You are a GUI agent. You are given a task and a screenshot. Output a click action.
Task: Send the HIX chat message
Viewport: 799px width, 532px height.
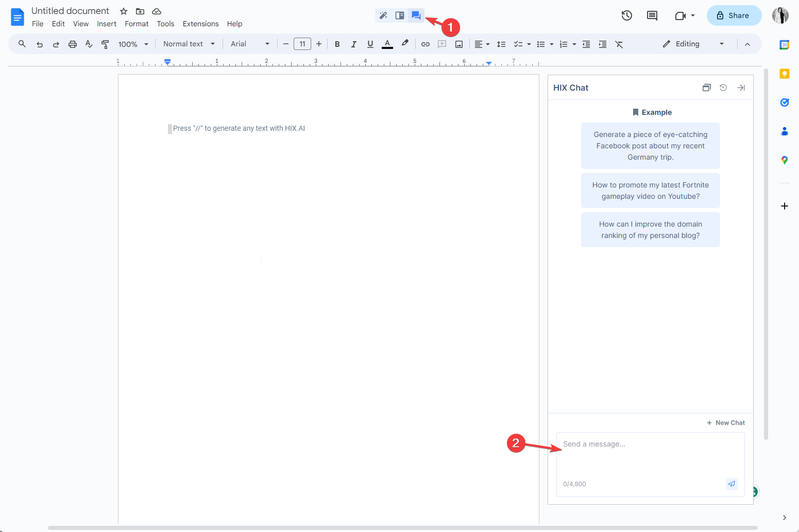pos(732,484)
